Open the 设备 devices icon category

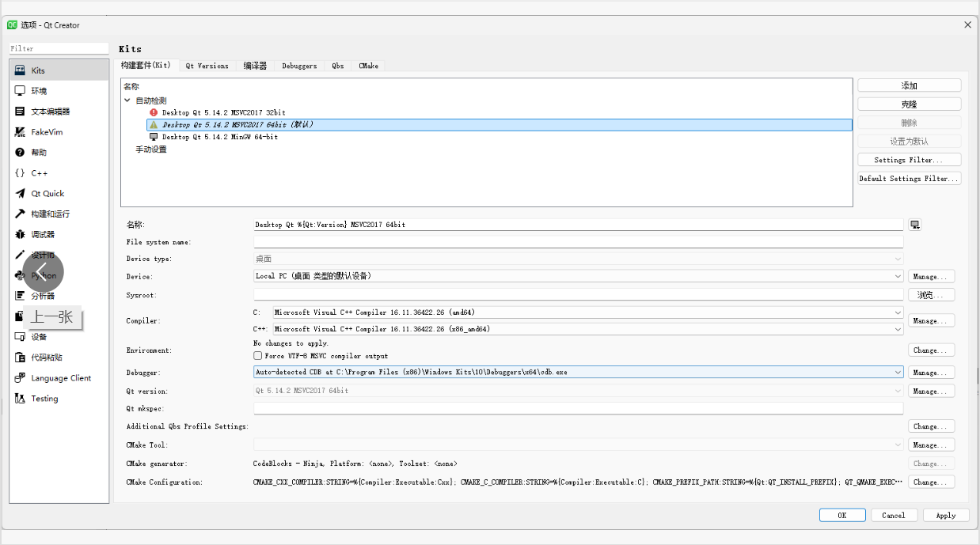click(x=20, y=337)
